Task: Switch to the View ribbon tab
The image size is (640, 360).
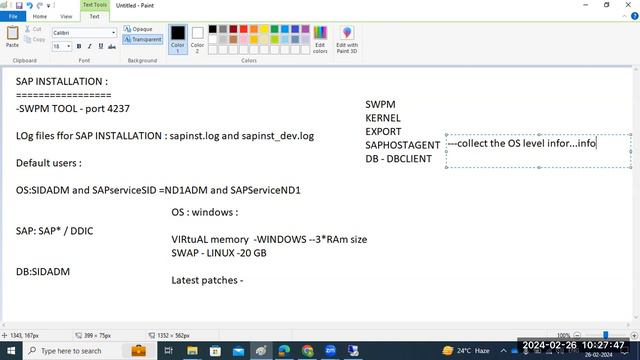Action: (x=66, y=16)
